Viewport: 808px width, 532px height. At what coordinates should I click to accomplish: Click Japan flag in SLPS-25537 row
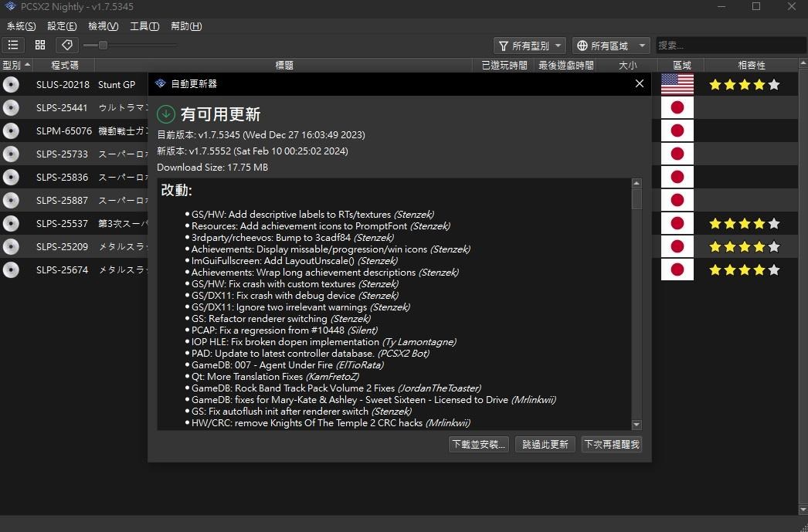tap(677, 224)
